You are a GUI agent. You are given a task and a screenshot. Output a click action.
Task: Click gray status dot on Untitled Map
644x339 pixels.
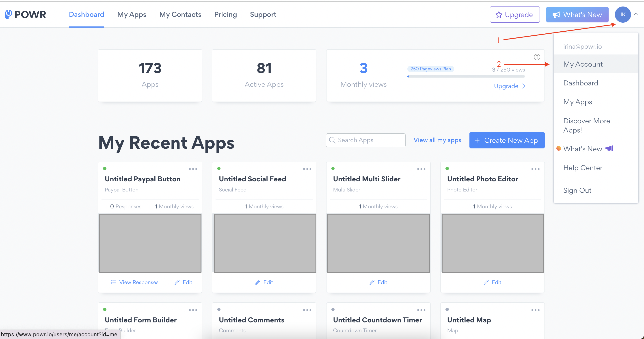tap(447, 309)
